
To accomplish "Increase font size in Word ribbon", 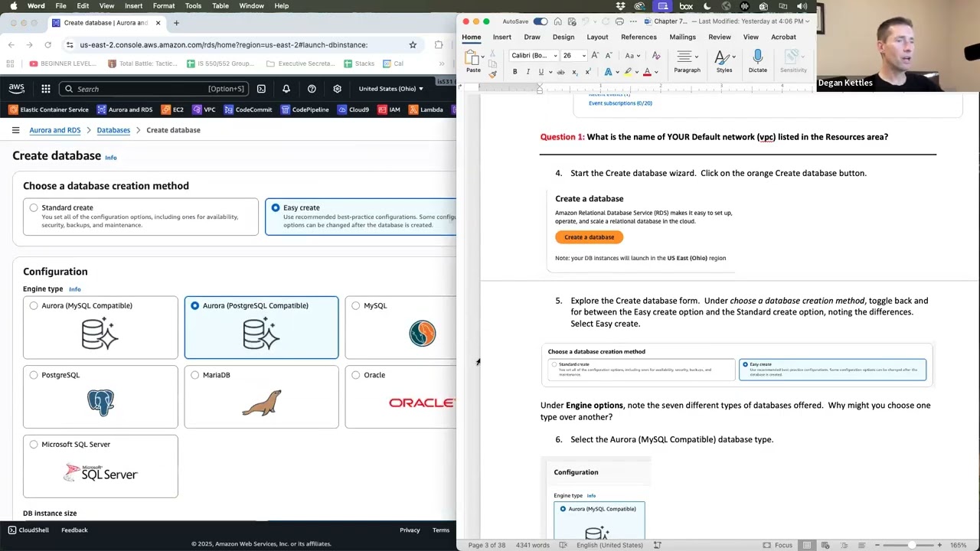I will [x=596, y=56].
